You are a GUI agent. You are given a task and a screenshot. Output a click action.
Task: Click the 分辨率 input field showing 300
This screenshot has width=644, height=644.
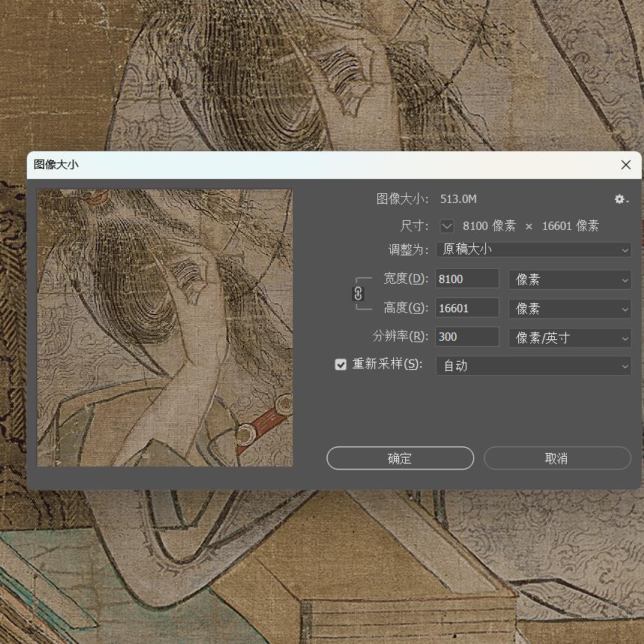click(x=467, y=337)
